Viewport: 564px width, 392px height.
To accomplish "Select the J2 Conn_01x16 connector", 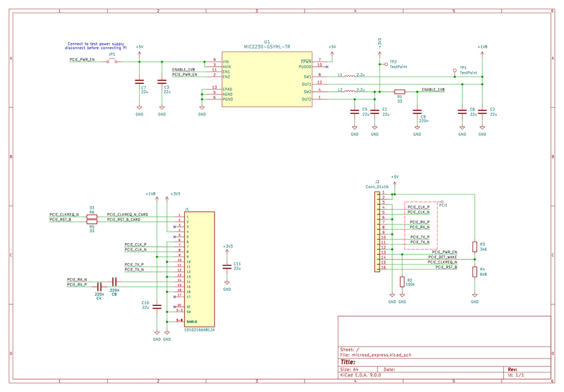I will pyautogui.click(x=377, y=231).
